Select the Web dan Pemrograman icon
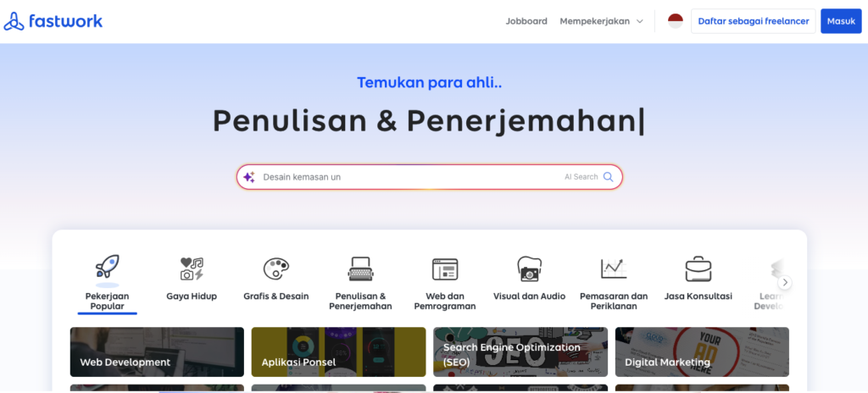This screenshot has width=868, height=393. coord(444,269)
